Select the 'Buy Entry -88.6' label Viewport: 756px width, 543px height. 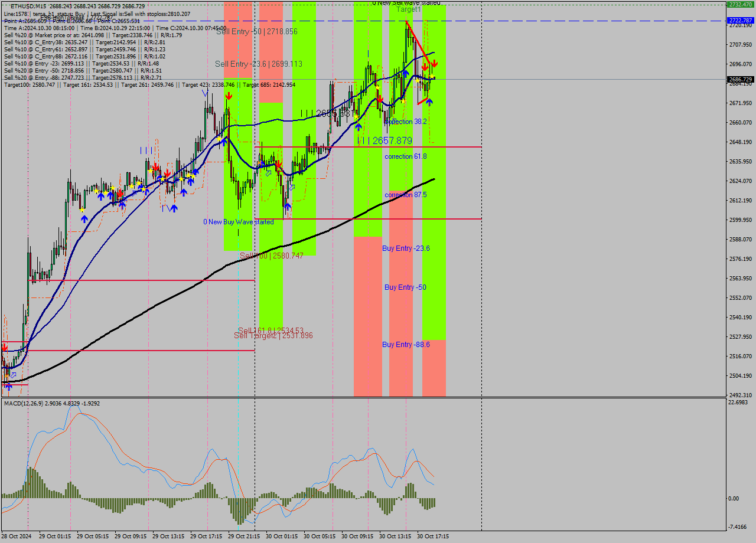coord(406,345)
